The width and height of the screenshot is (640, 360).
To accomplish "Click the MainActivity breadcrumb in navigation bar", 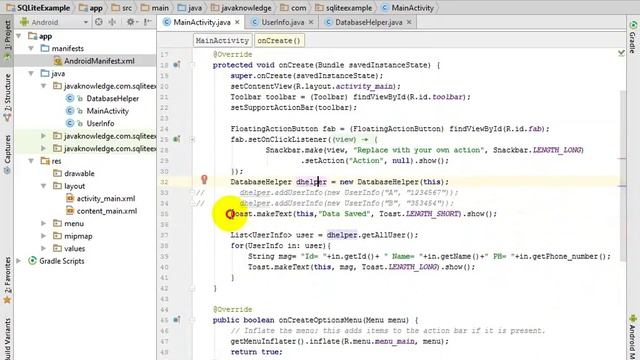I will pyautogui.click(x=407, y=8).
